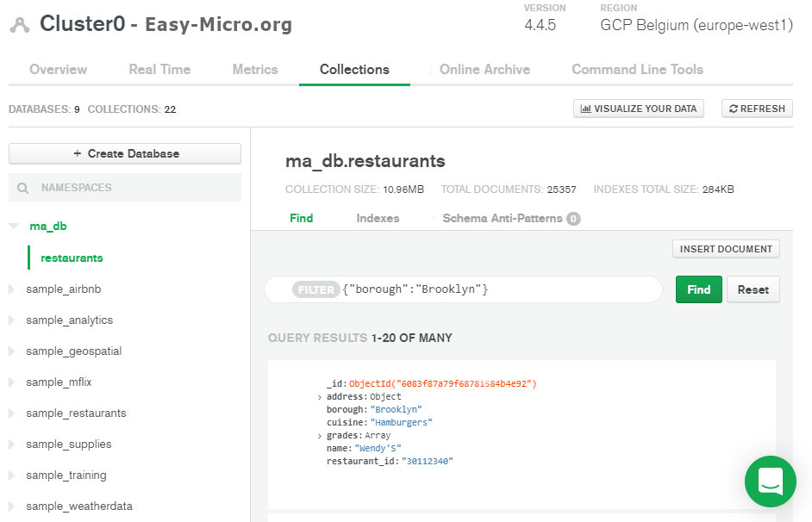Select the restaurants collection

(72, 258)
